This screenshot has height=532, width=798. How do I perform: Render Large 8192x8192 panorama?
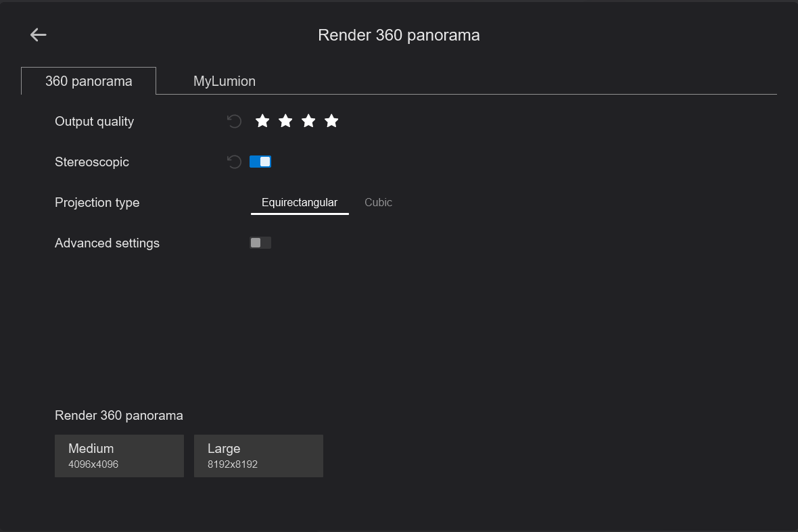258,456
